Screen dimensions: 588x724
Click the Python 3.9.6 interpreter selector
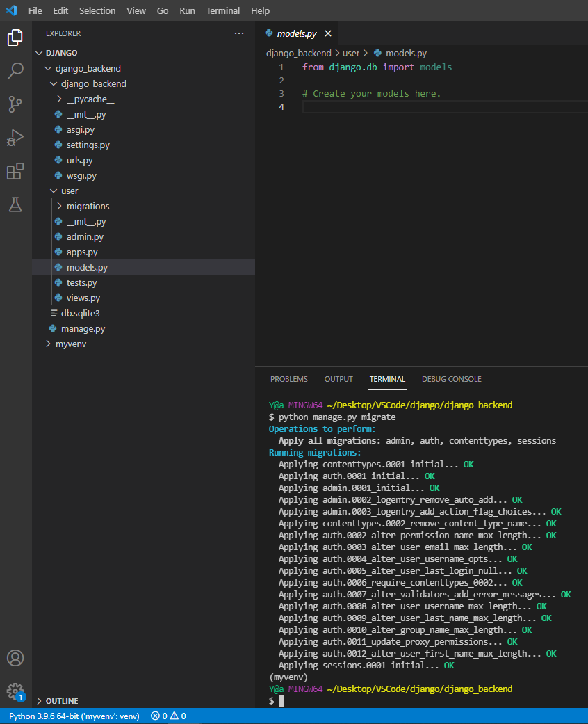(73, 716)
